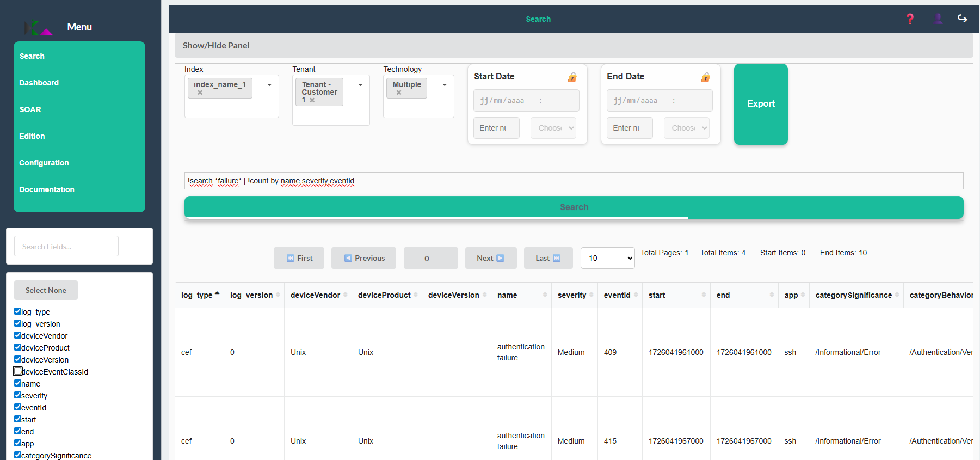The image size is (980, 460).
Task: Open the Index dropdown arrow
Action: (269, 85)
